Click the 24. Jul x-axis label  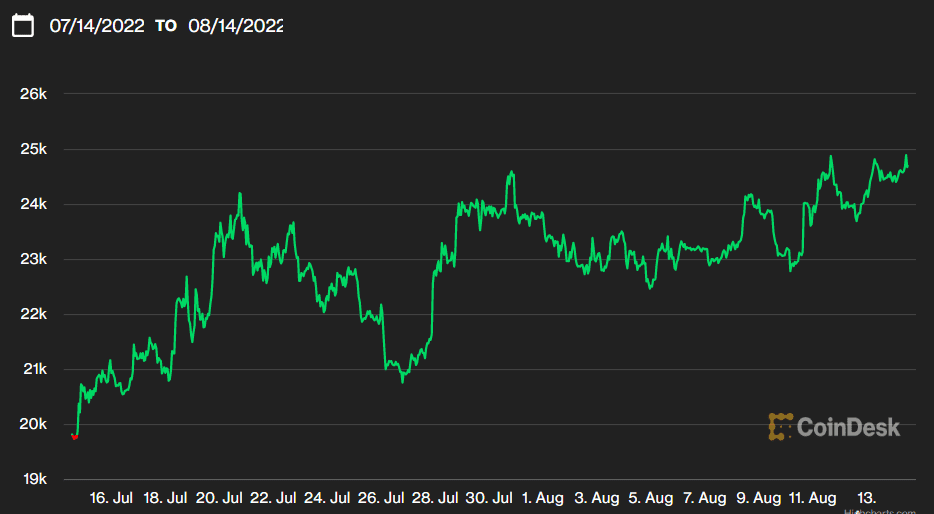pyautogui.click(x=327, y=498)
